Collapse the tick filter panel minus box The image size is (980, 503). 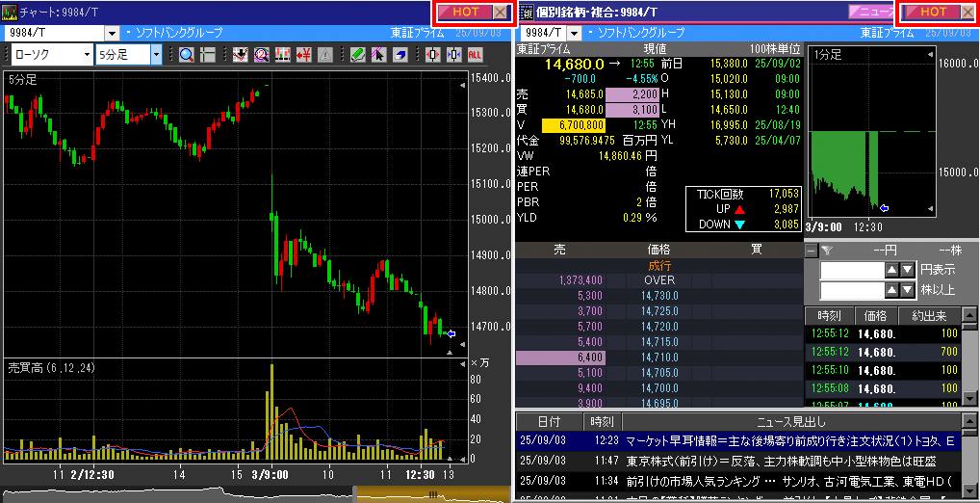coord(812,251)
